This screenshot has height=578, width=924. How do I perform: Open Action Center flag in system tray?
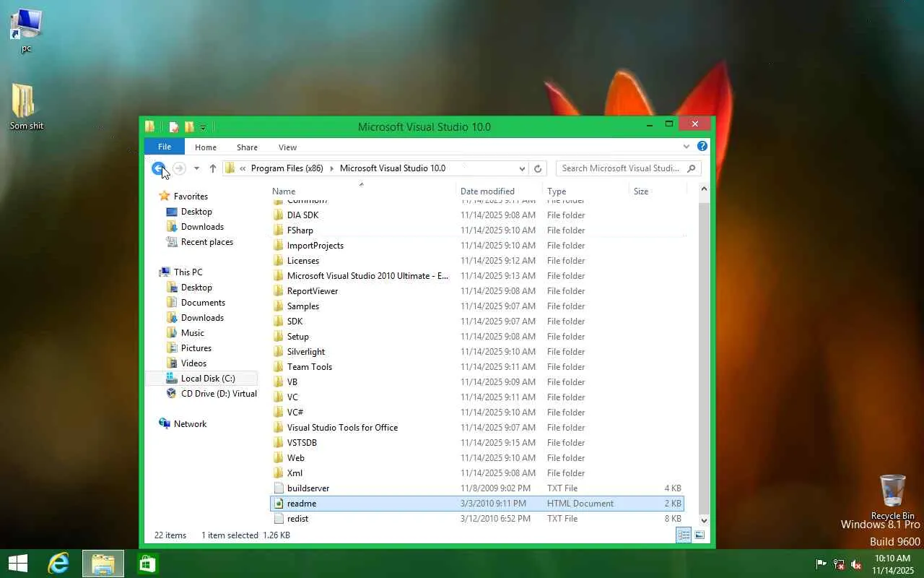click(821, 564)
